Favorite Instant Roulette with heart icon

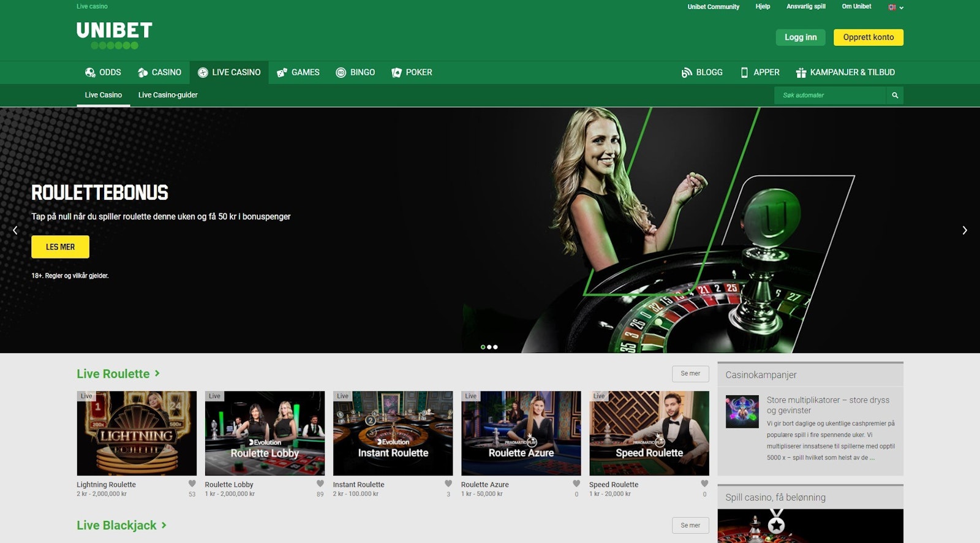(448, 484)
